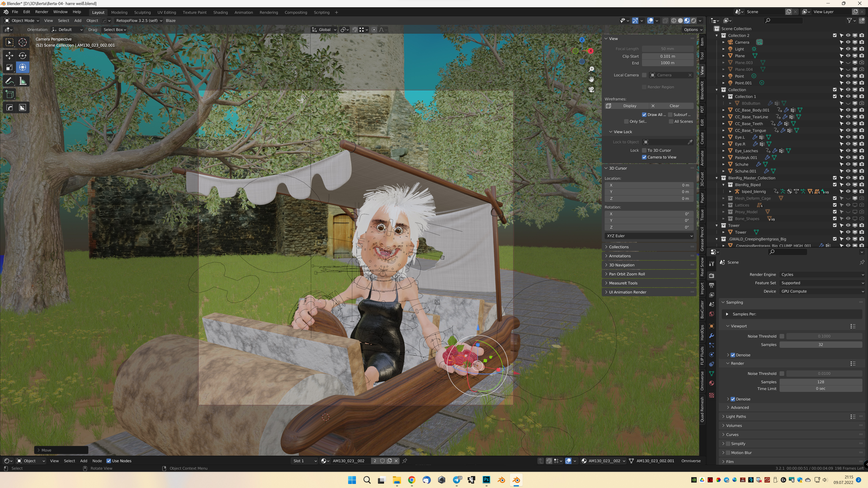Open XYZ Euler rotation mode dropdown
The image size is (868, 488).
(649, 236)
